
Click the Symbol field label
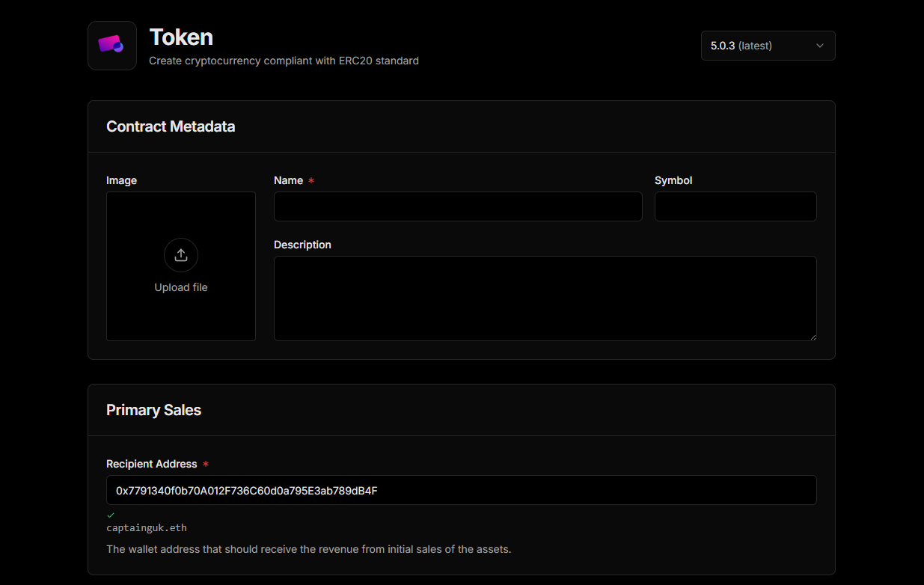tap(673, 180)
